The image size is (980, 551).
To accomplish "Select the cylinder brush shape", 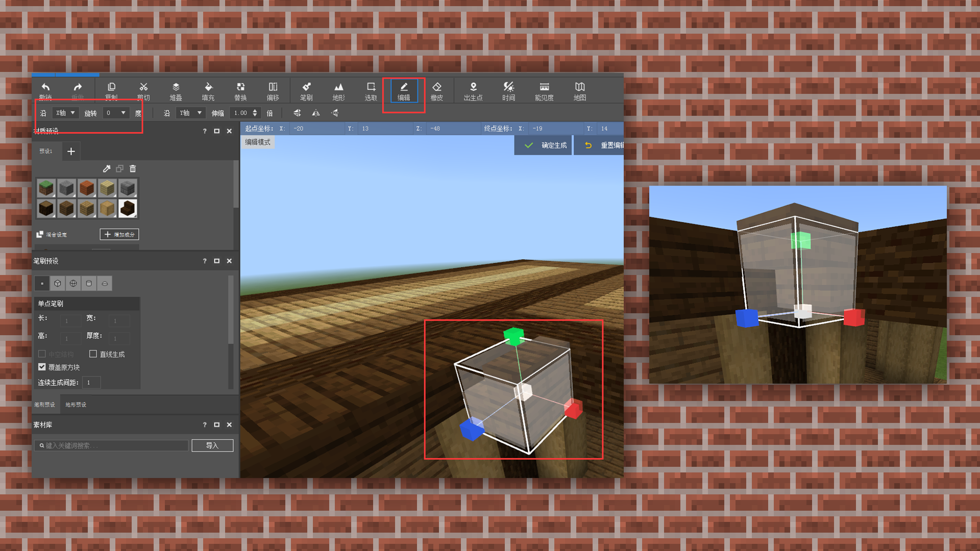I will click(x=89, y=283).
